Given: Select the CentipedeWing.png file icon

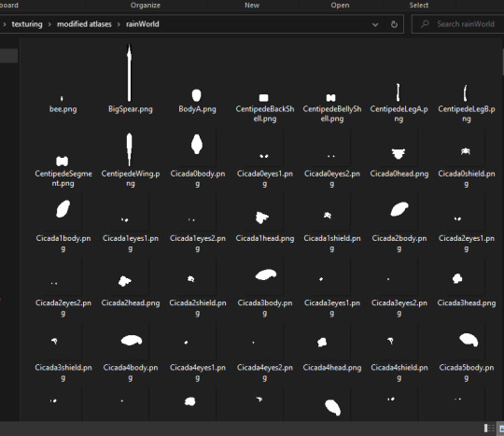Looking at the screenshot, I should 129,149.
